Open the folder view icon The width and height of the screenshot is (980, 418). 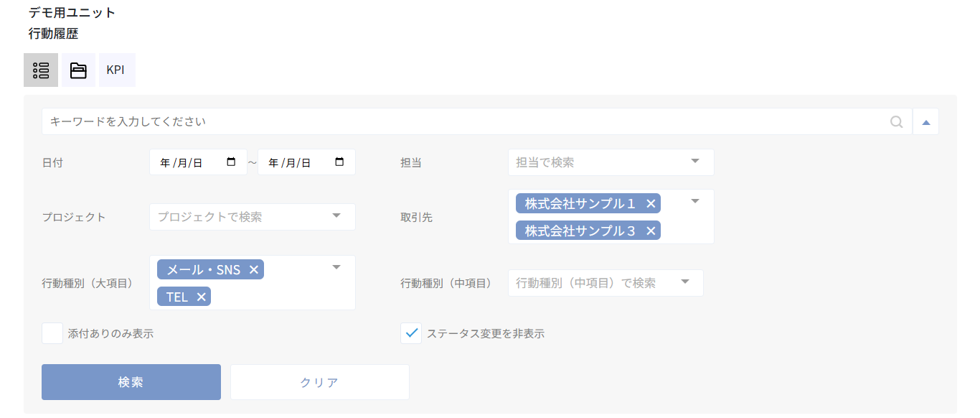click(78, 70)
